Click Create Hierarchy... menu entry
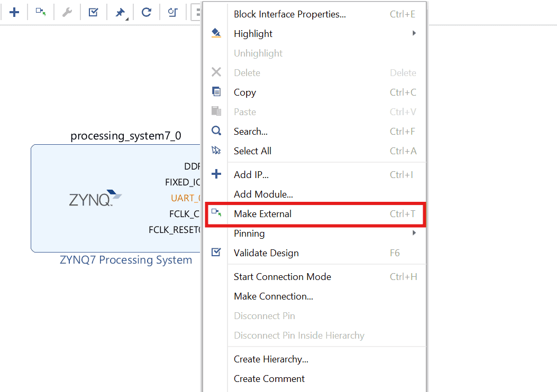This screenshot has width=557, height=392. (x=271, y=359)
